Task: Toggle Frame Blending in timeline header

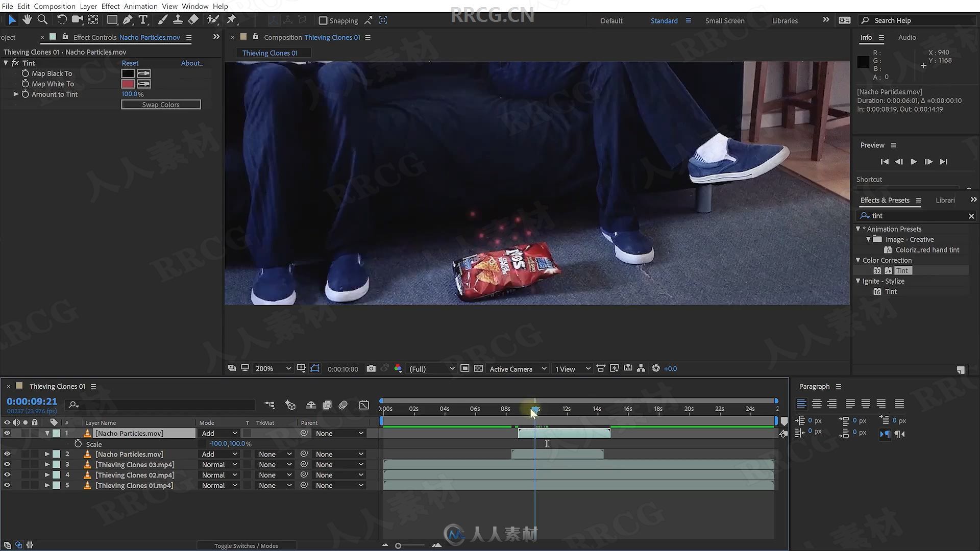Action: coord(327,405)
